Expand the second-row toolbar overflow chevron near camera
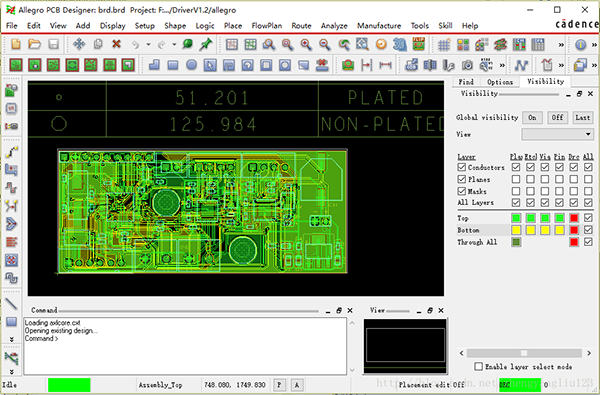The width and height of the screenshot is (600, 395). 502,65
